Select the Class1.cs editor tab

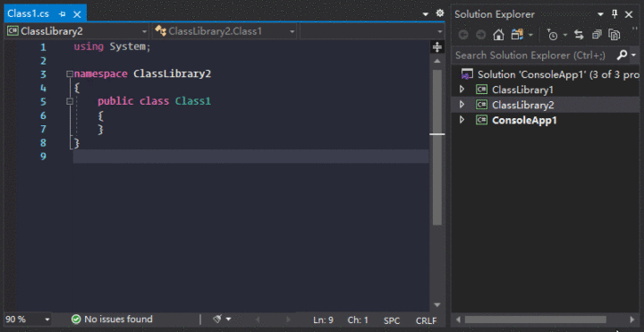28,13
